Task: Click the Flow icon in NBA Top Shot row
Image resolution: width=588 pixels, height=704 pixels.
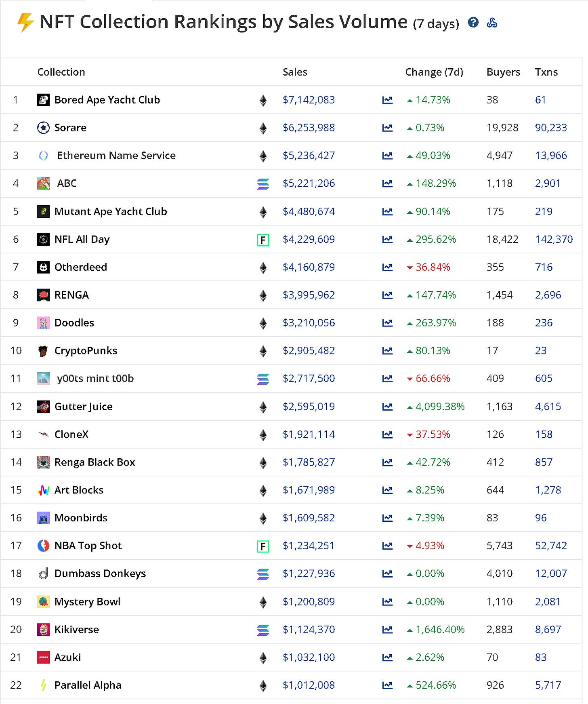Action: point(263,546)
